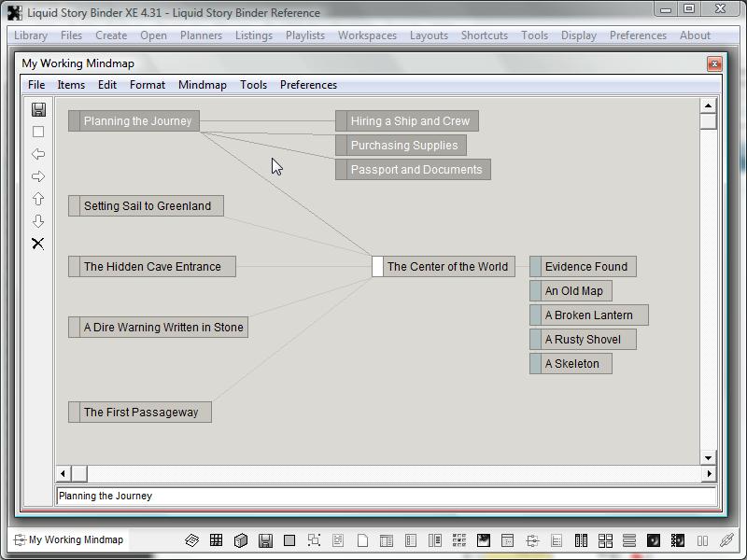
Task: Click color box beside "Evidence Found"
Action: (536, 267)
